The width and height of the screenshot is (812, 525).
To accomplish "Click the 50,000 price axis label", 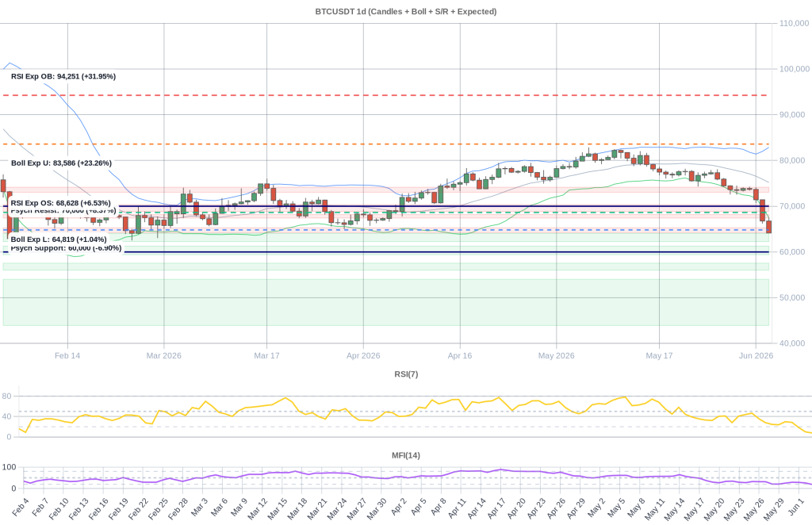I will click(792, 297).
